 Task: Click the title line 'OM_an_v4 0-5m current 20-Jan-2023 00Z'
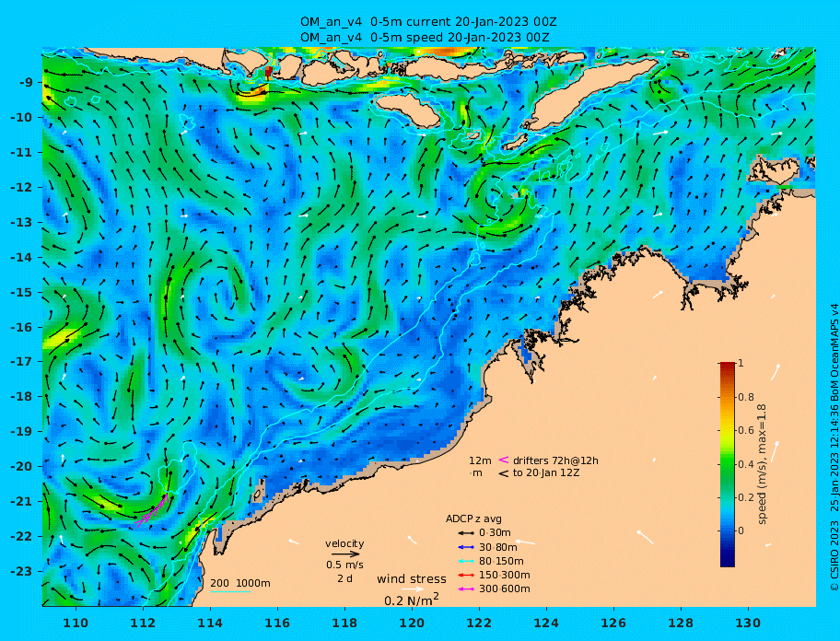click(x=428, y=22)
